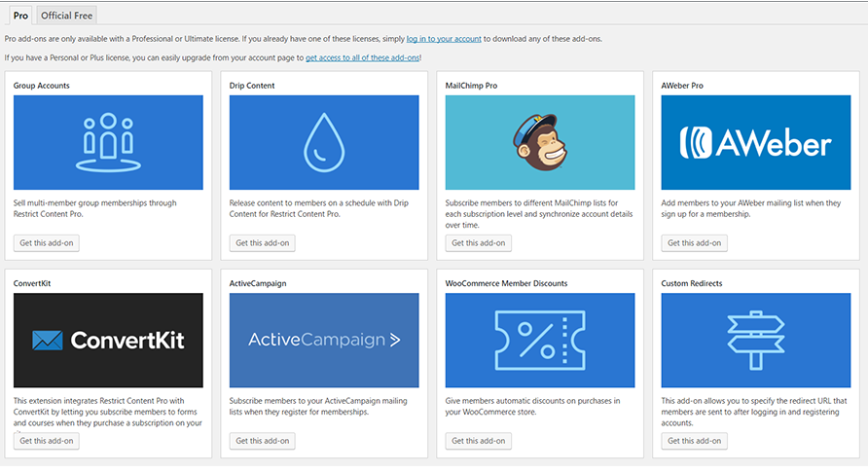Click the WooCommerce discount coupon icon

(x=539, y=340)
